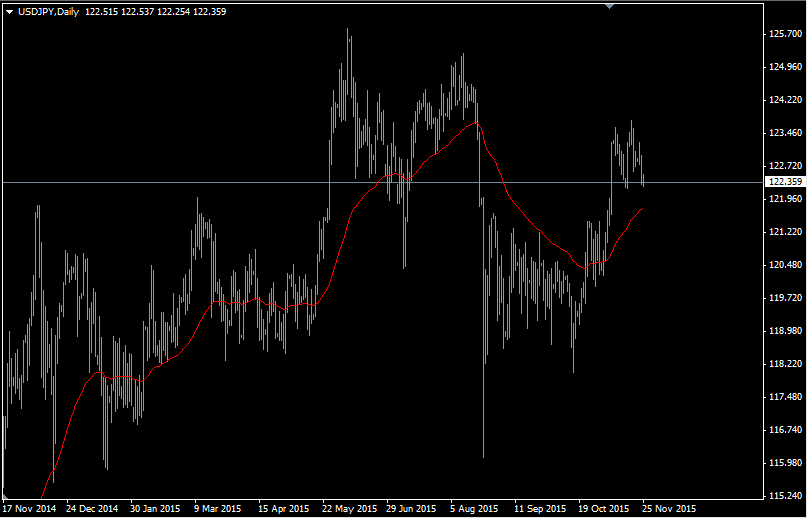Click the 9 Mar 2015 date label
Image resolution: width=807 pixels, height=518 pixels.
(219, 509)
